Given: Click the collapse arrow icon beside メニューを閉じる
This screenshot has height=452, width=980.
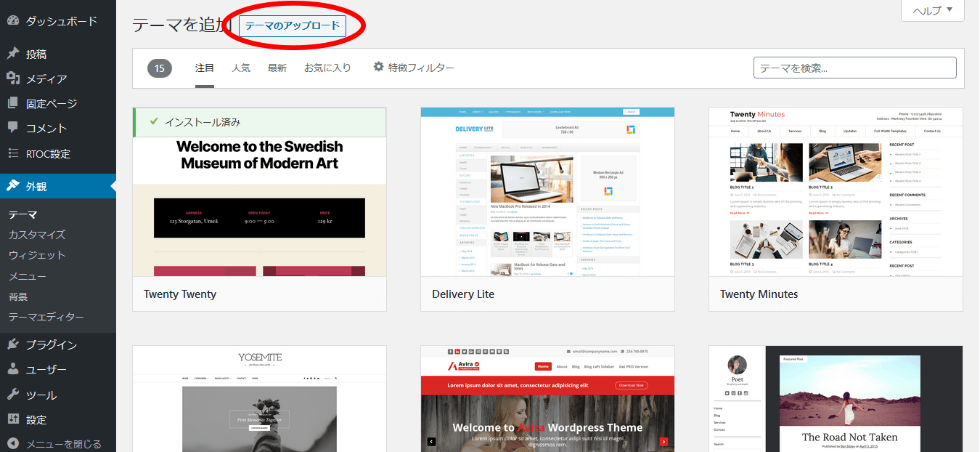Looking at the screenshot, I should tap(13, 443).
